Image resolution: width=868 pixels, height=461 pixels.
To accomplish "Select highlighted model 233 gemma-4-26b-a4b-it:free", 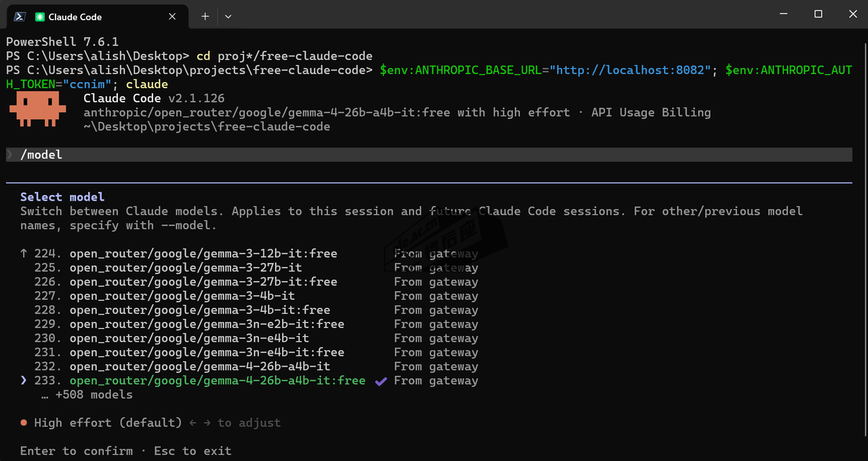I will click(218, 380).
